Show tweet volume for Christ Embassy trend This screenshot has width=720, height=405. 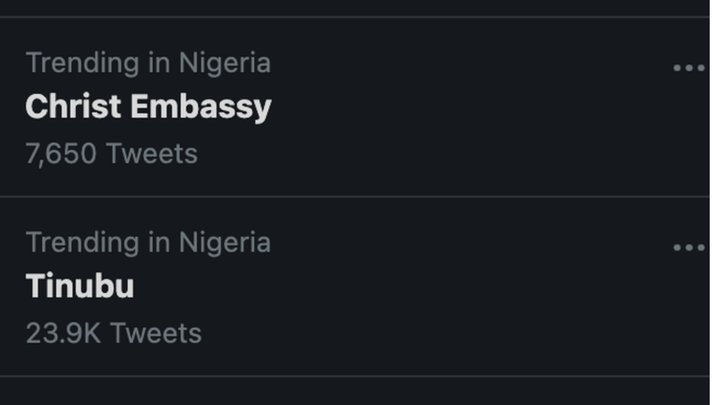[x=111, y=154]
